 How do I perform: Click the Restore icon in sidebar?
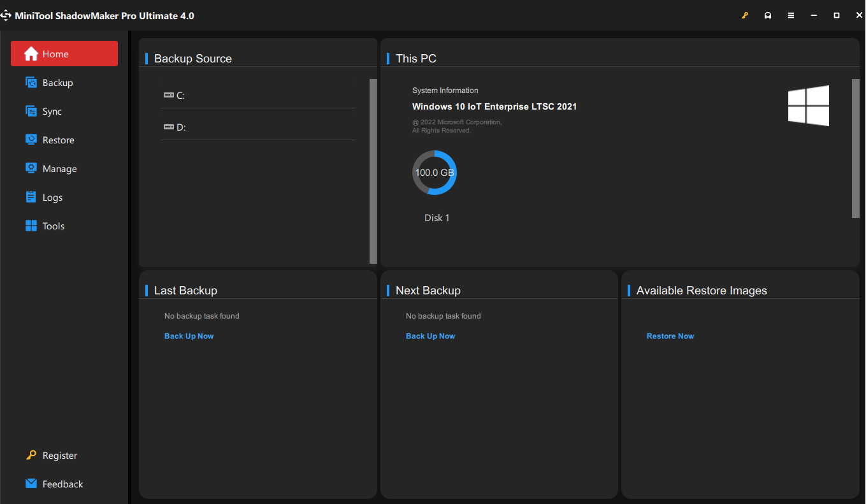(31, 140)
